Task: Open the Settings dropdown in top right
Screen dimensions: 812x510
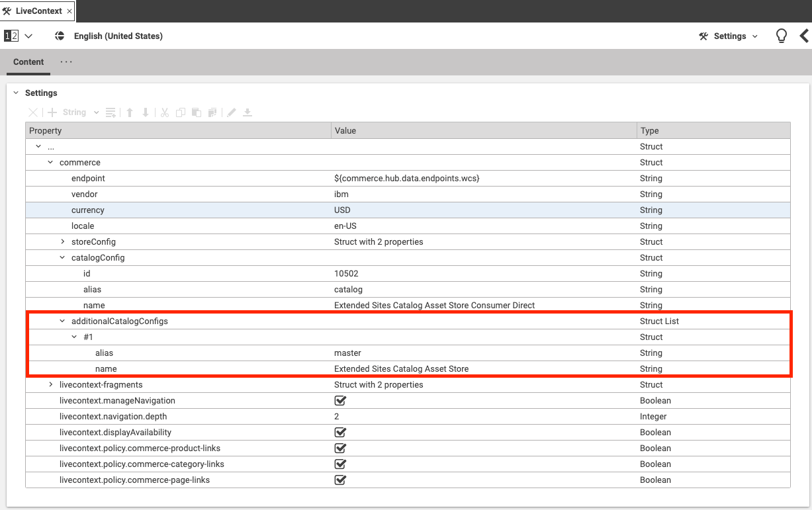Action: point(729,36)
